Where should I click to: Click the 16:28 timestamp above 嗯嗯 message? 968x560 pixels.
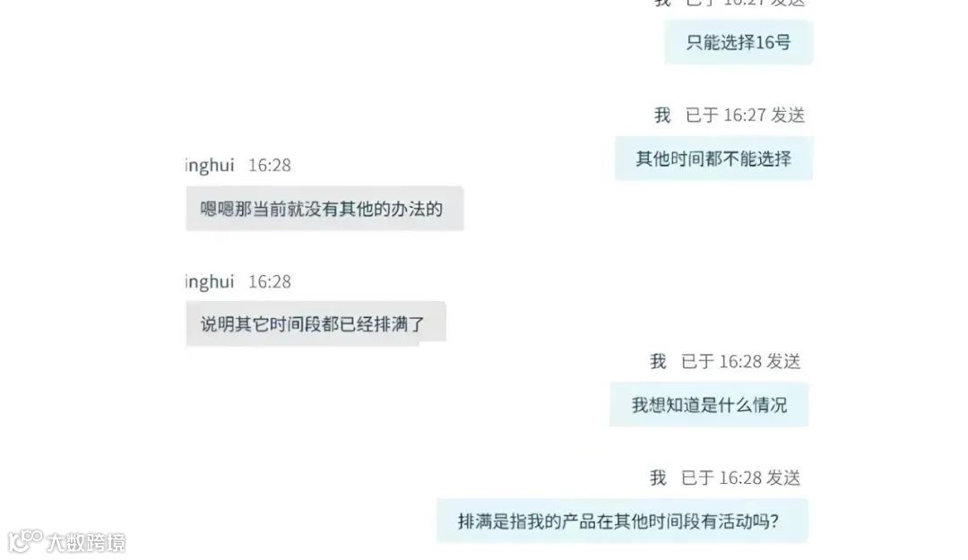pos(269,166)
